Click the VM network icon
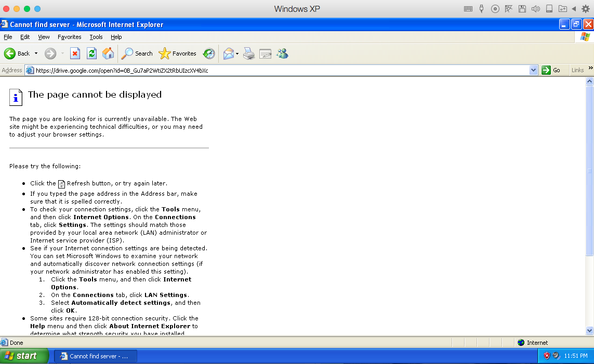 coord(508,9)
